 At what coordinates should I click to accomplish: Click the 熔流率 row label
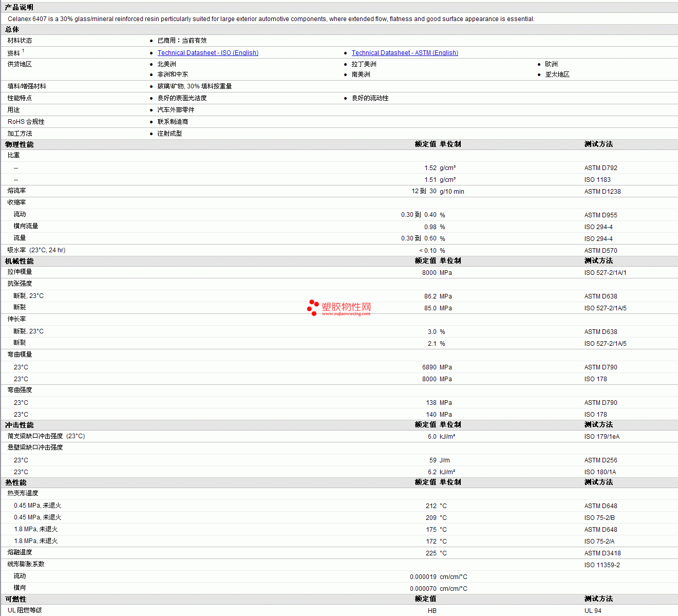tap(17, 191)
